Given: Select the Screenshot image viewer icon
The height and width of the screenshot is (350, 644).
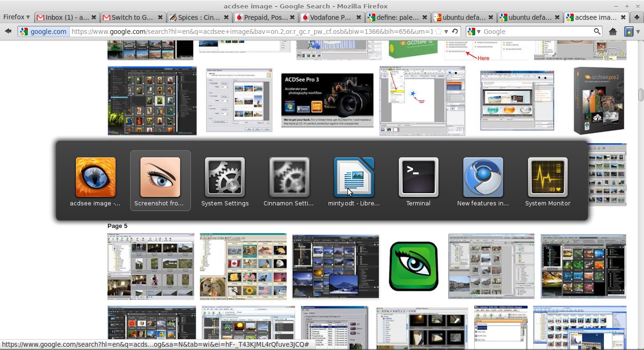Looking at the screenshot, I should (x=160, y=177).
